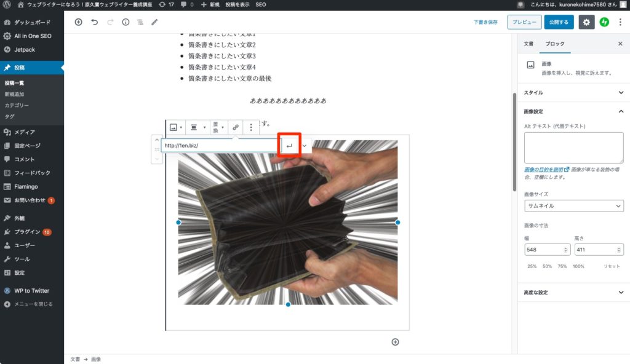Open the コメント menu
The image size is (630, 364).
pos(32,159)
